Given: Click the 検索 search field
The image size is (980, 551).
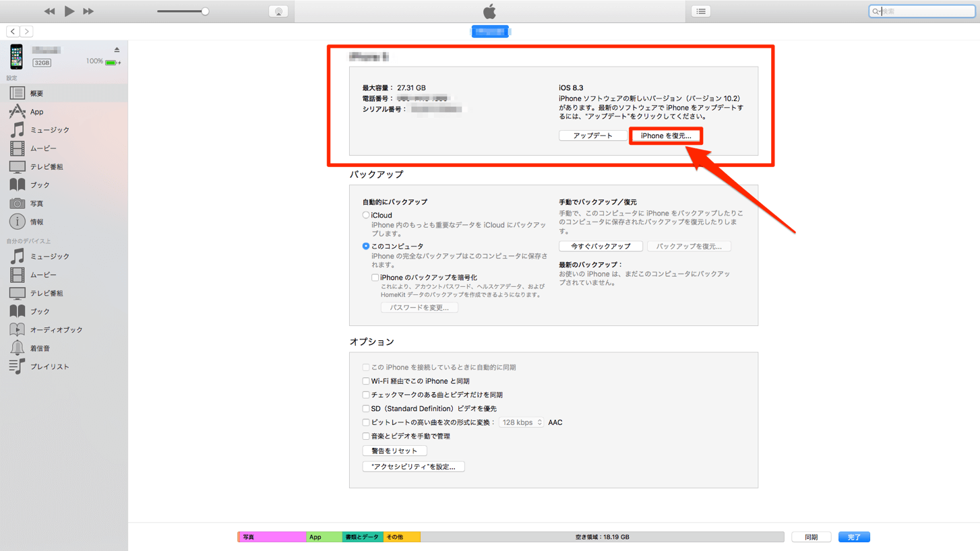Looking at the screenshot, I should tap(921, 11).
